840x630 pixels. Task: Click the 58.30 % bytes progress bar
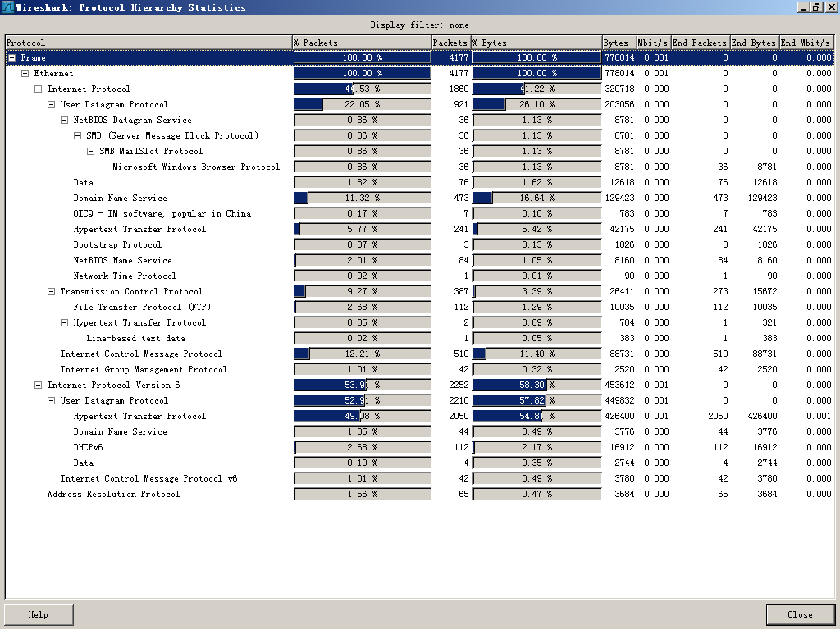(x=537, y=386)
